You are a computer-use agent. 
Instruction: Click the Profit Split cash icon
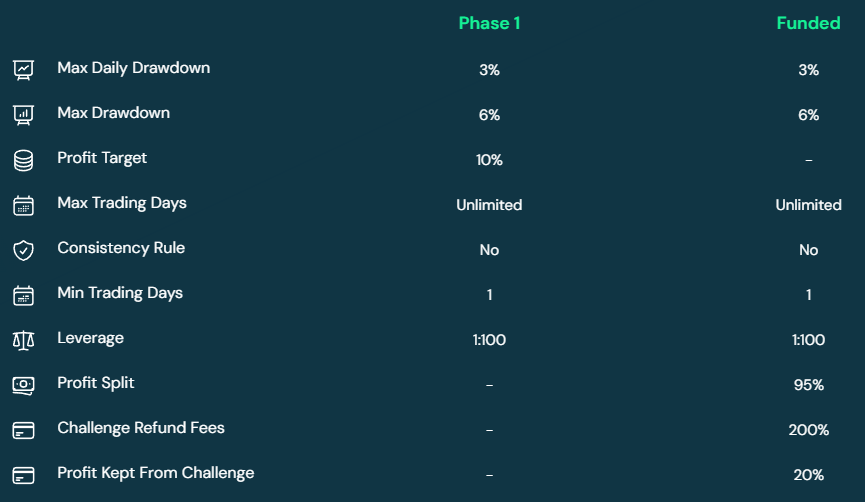[23, 385]
